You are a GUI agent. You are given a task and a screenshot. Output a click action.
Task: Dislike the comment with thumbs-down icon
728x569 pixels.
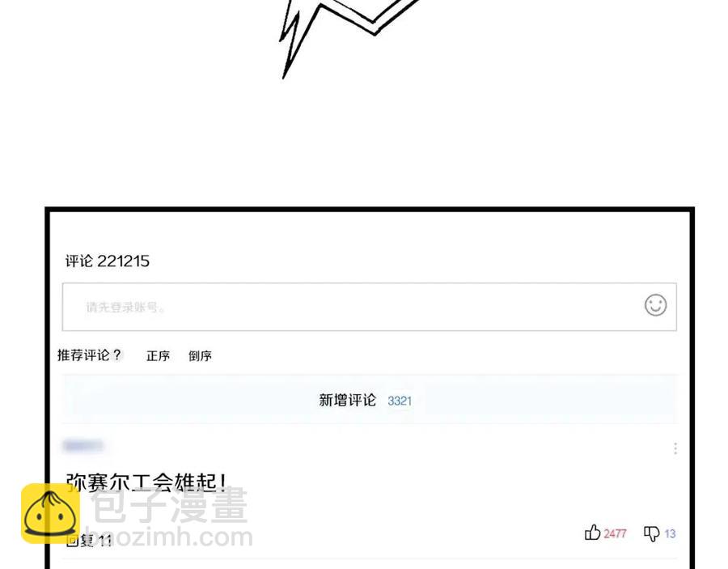[651, 533]
